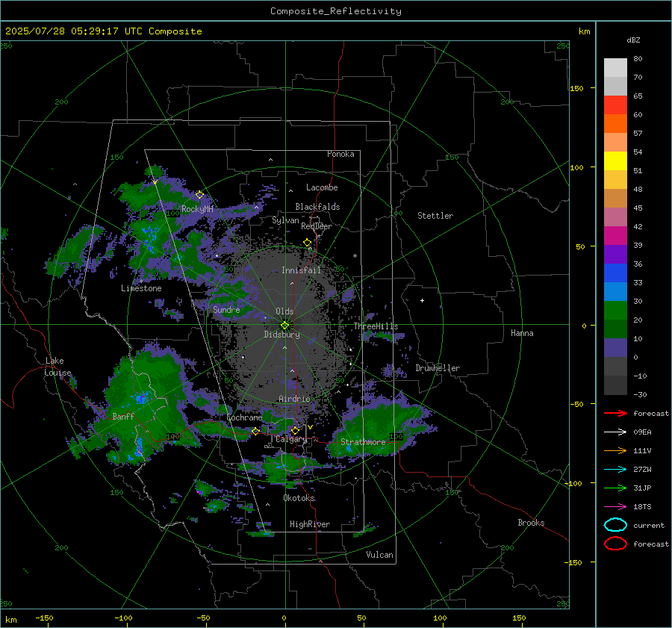Choose the orange 57-60 dBZ color band
Image resolution: width=672 pixels, height=628 pixels.
pyautogui.click(x=615, y=123)
